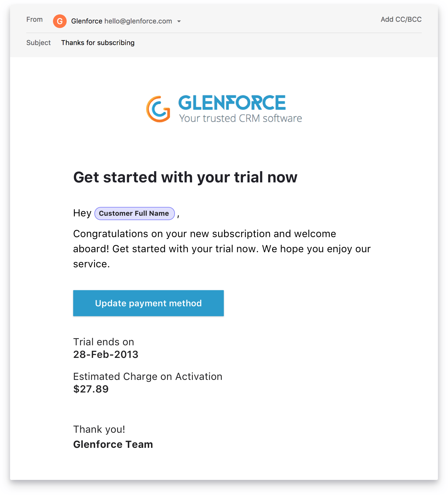The height and width of the screenshot is (495, 448).
Task: Click the 'Thank you!' closing line
Action: click(99, 429)
